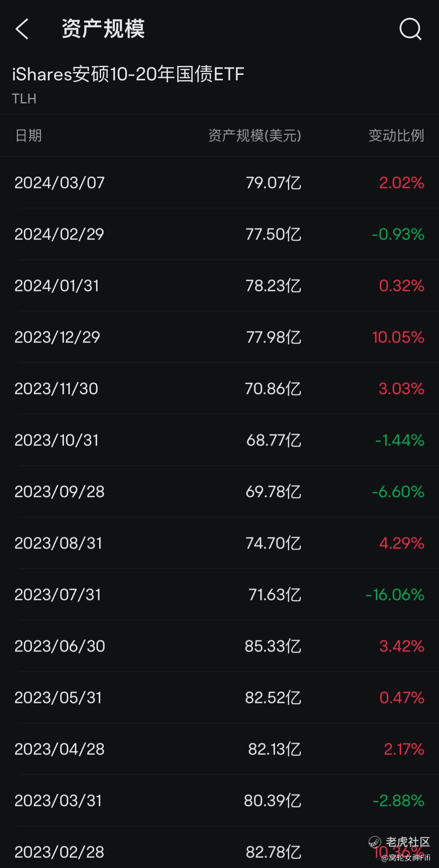The image size is (439, 868).
Task: Tap the back arrow icon
Action: [x=22, y=29]
